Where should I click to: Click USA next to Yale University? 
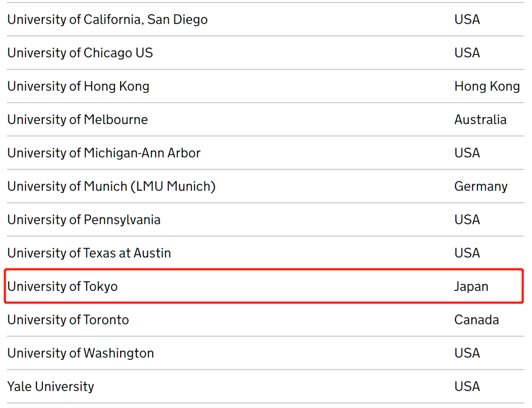(x=467, y=387)
